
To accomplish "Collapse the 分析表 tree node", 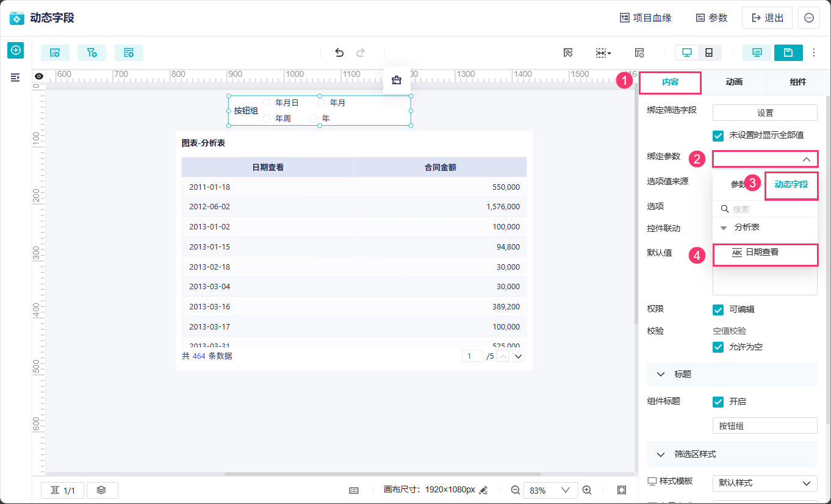I will [724, 228].
